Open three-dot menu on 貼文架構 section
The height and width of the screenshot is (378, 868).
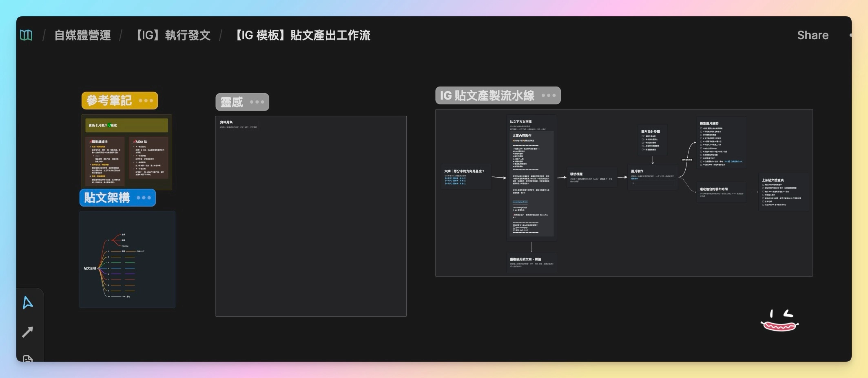[x=144, y=198]
